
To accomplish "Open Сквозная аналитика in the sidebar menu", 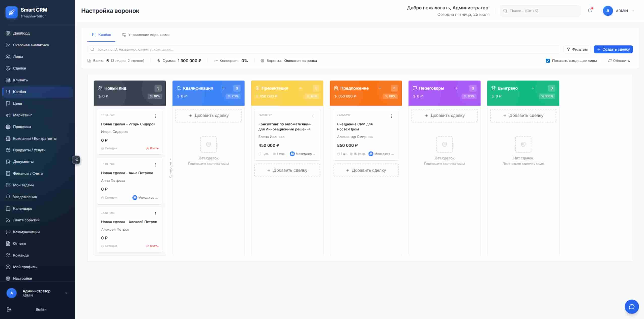I will tap(31, 45).
